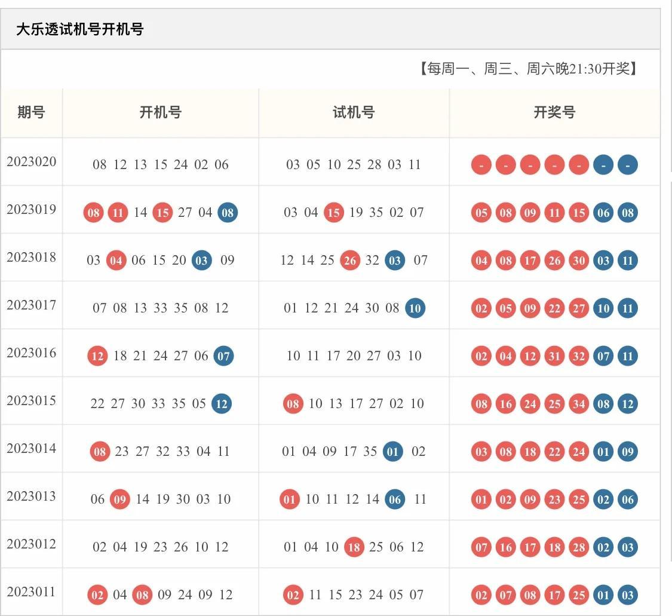
Task: Click first red placeholder ball in 2023020 开奖号
Action: click(481, 165)
